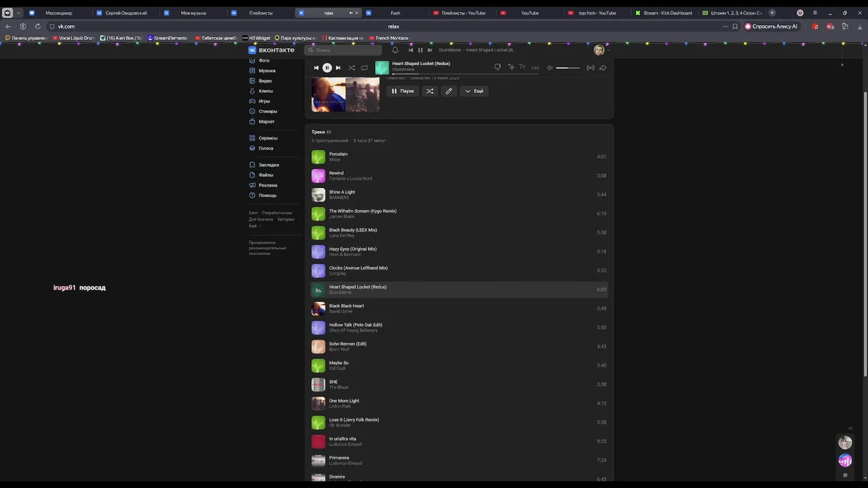Show lyrics with the Tт icon
Image resolution: width=868 pixels, height=488 pixels.
pyautogui.click(x=522, y=67)
